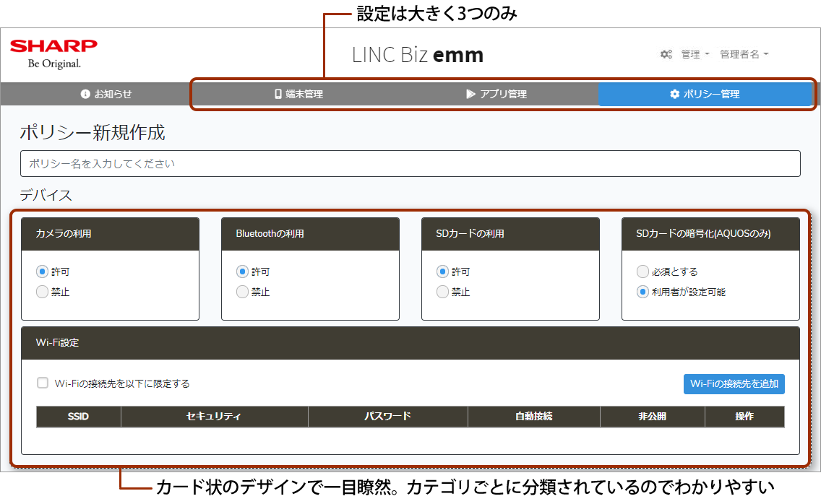Screen dimensions: 821x504
Task: Select 禁止 for カメラの利用
Action: point(42,292)
